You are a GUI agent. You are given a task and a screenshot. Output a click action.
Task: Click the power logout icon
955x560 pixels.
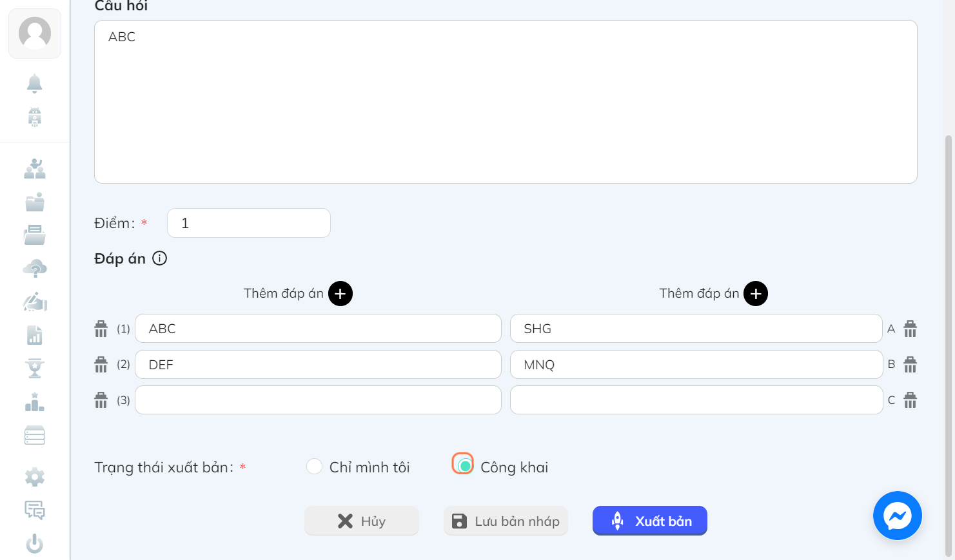pyautogui.click(x=35, y=544)
